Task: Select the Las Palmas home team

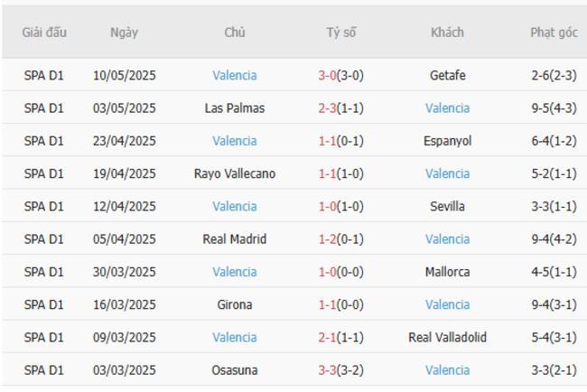Action: 235,108
